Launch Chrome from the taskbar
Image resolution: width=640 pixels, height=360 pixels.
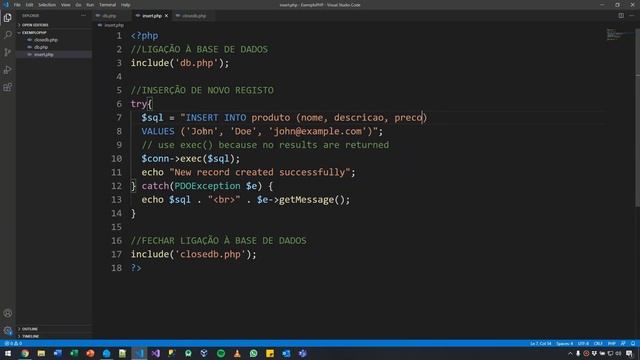point(25,353)
